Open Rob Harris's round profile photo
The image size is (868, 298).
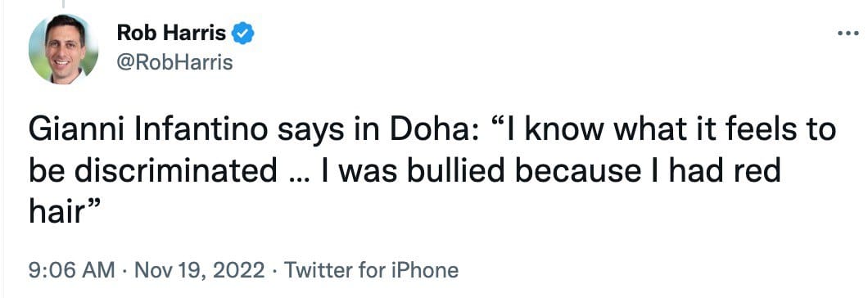tap(64, 49)
